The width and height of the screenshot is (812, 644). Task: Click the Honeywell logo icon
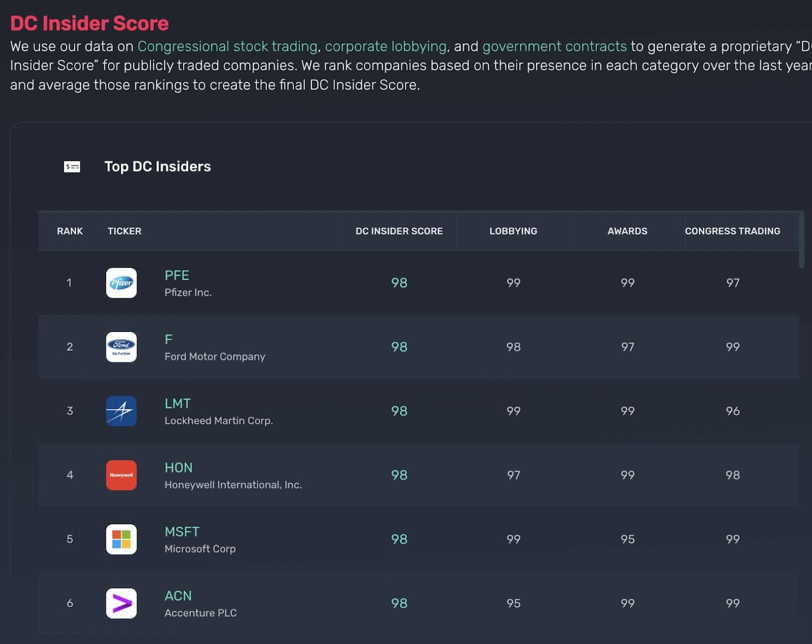121,475
